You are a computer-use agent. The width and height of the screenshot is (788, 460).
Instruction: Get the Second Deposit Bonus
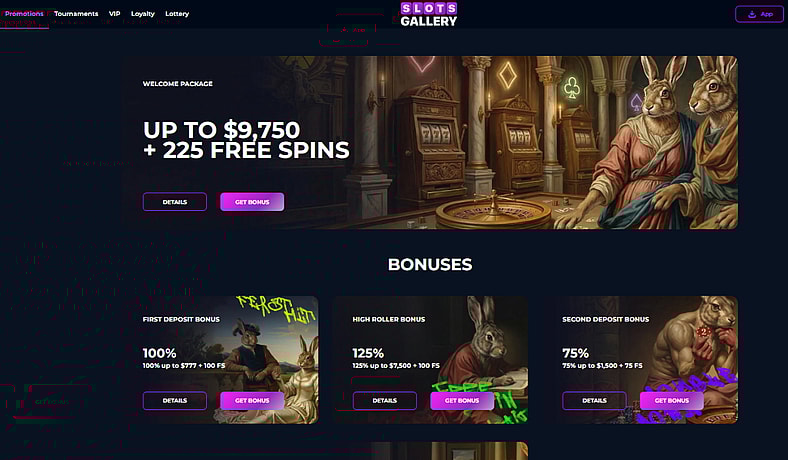pos(672,401)
